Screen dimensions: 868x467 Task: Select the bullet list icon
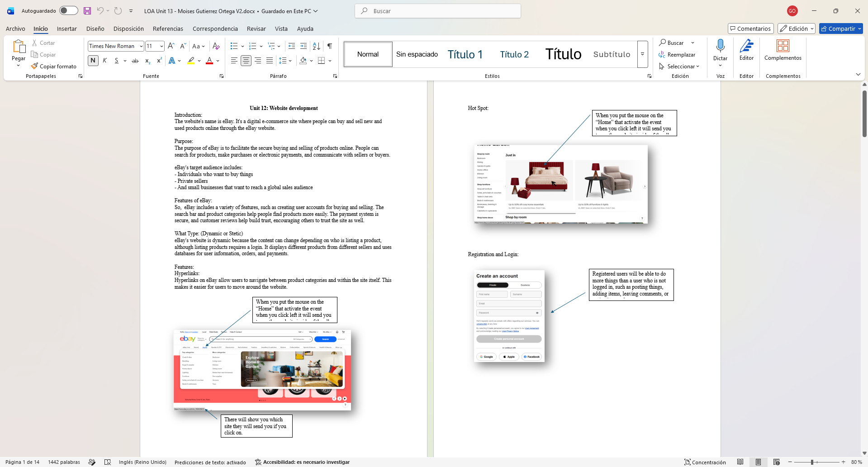click(234, 46)
